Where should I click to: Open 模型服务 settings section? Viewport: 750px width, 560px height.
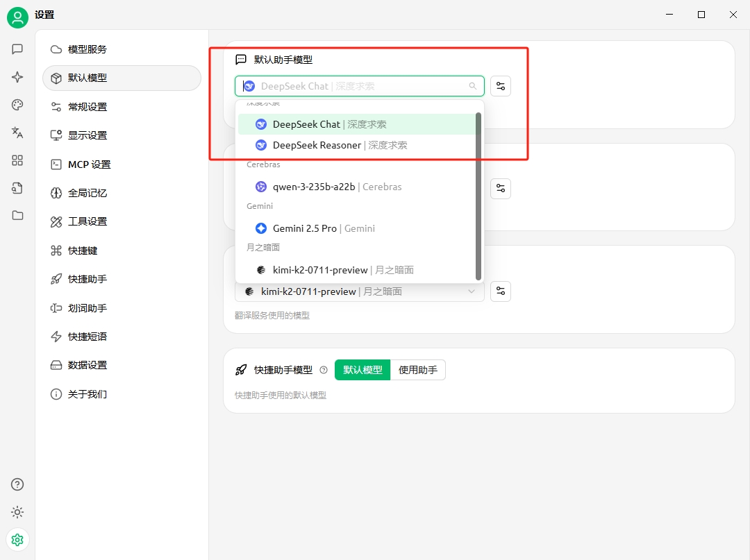tap(122, 49)
